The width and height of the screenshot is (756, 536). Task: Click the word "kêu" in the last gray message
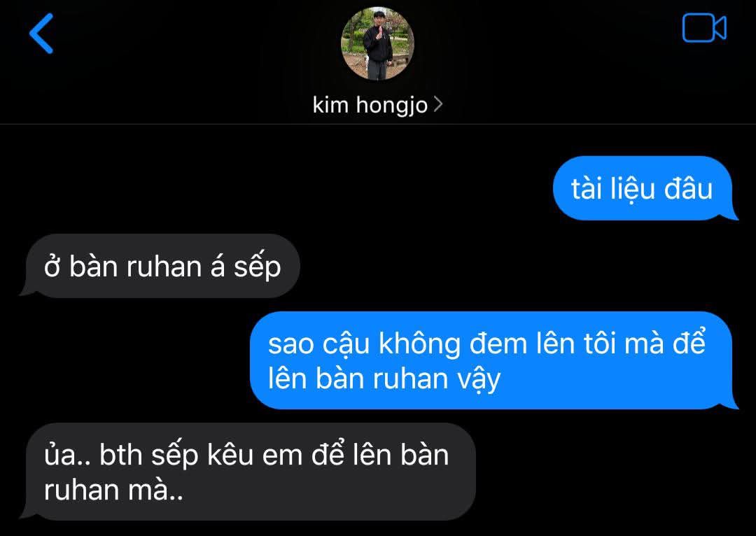(230, 455)
